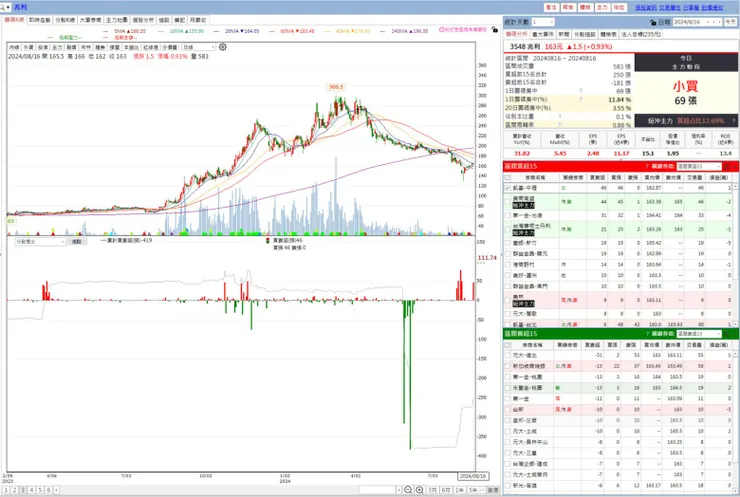Screen dimensions: 740x497
Task: Click the 1年 range button
Action: (x=459, y=490)
